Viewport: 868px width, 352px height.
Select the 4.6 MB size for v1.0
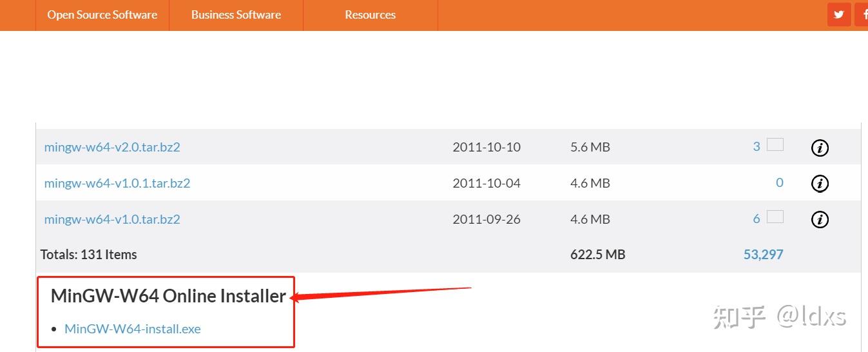click(x=590, y=219)
